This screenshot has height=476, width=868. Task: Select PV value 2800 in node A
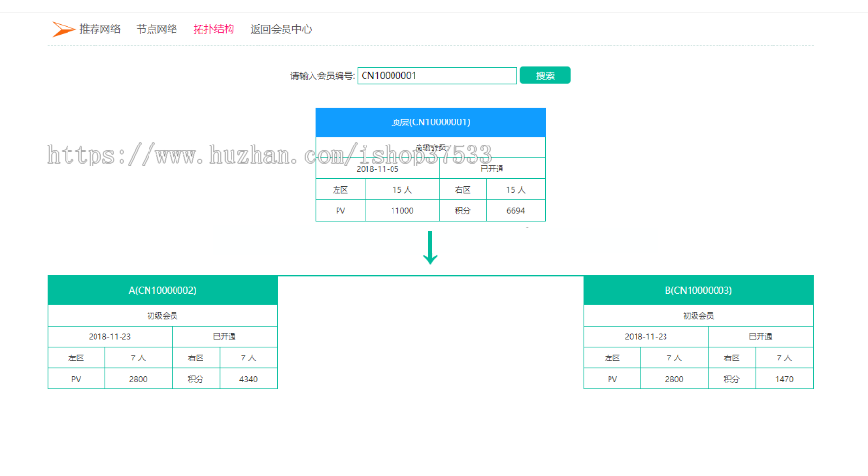coord(138,379)
